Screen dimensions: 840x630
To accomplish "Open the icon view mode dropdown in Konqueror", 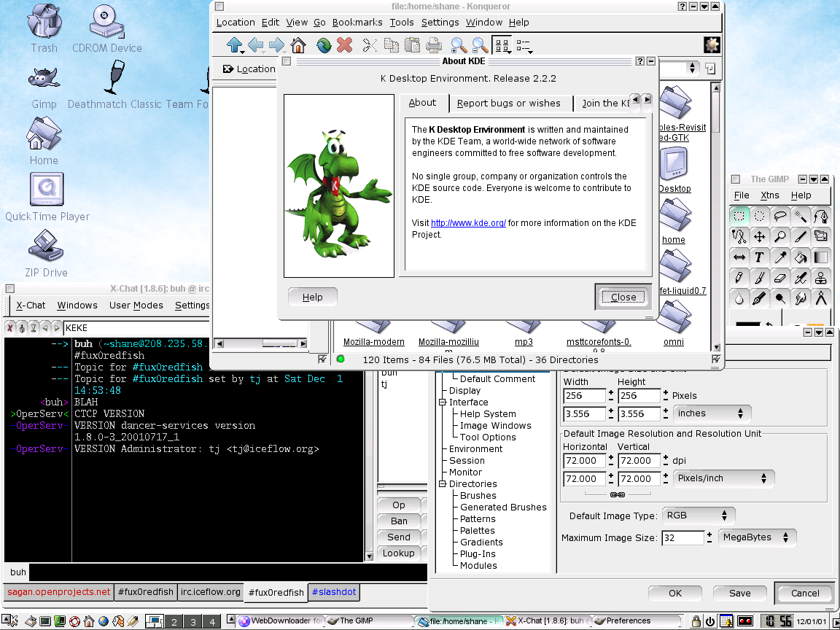I will pyautogui.click(x=502, y=45).
